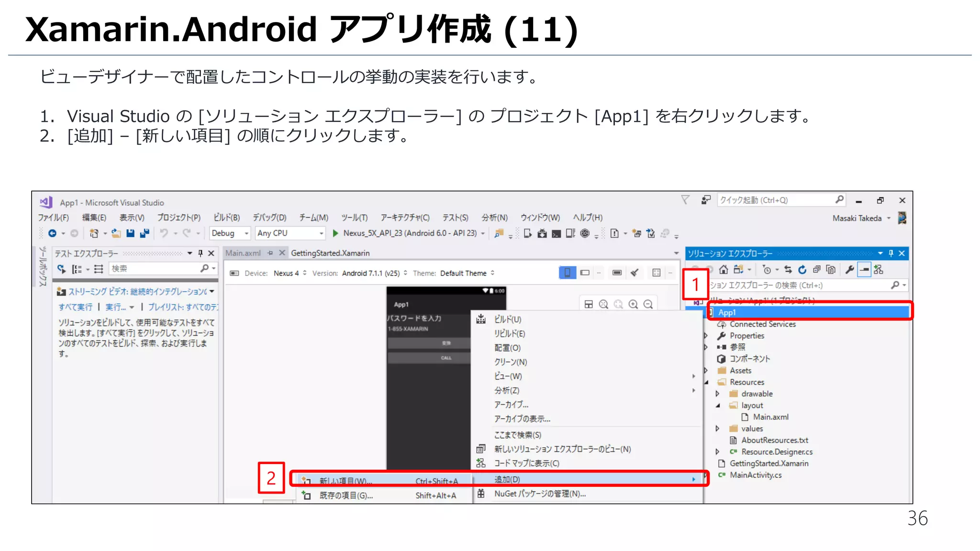Image resolution: width=980 pixels, height=551 pixels.
Task: Open the Debug configuration dropdown
Action: pyautogui.click(x=230, y=233)
